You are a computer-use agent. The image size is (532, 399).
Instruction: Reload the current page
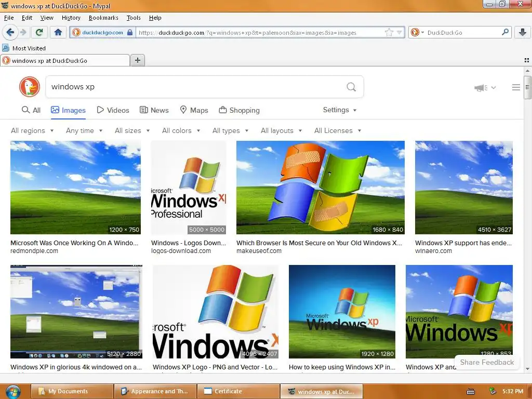[x=39, y=32]
